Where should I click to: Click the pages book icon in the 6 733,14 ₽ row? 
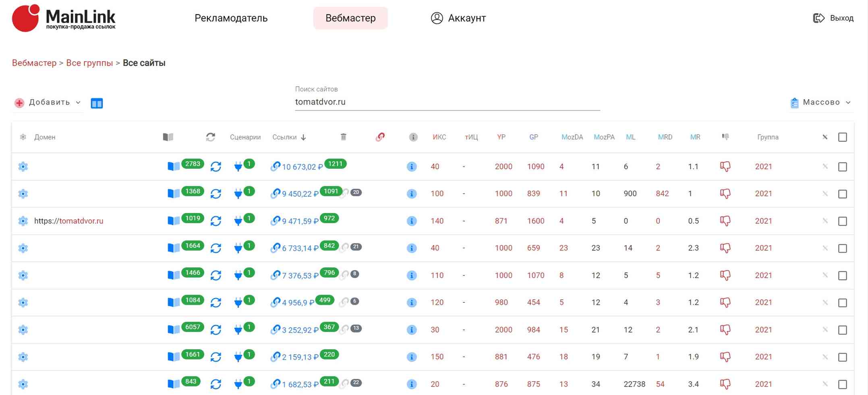[x=173, y=248]
